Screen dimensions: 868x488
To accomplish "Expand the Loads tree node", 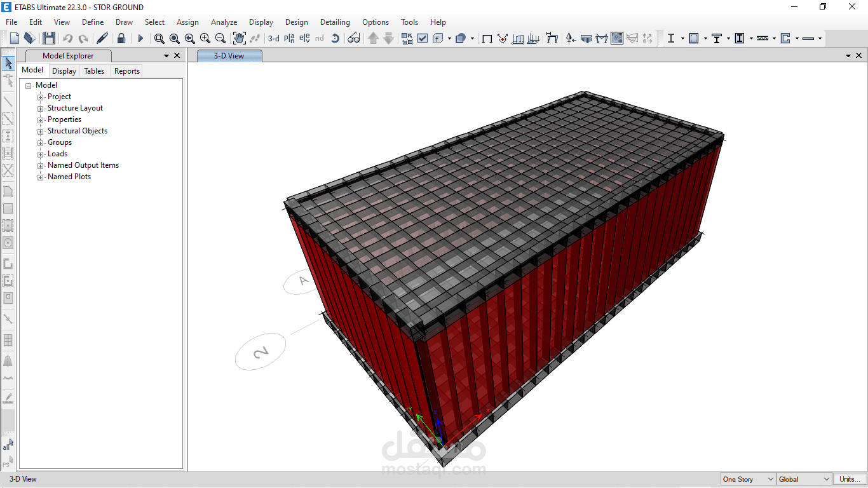I will click(41, 154).
